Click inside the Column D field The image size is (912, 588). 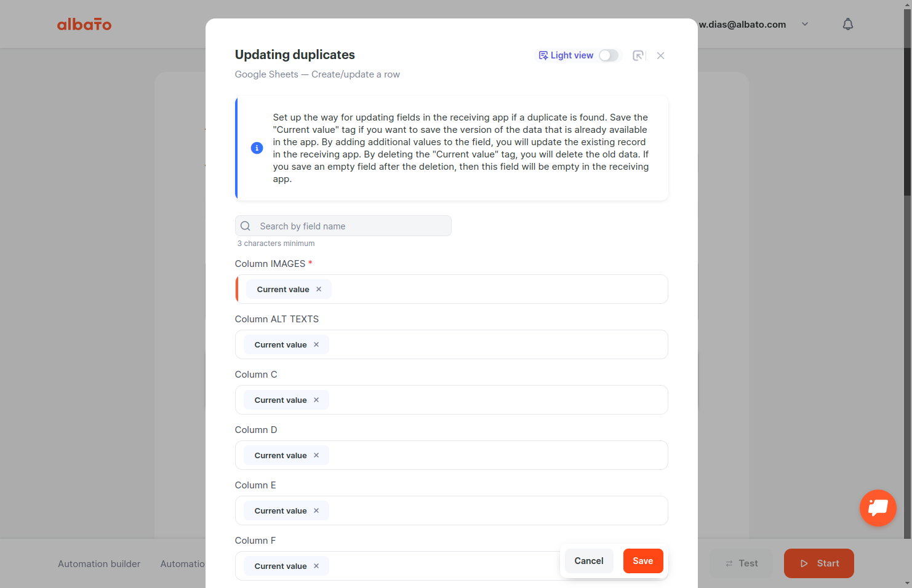(x=452, y=455)
